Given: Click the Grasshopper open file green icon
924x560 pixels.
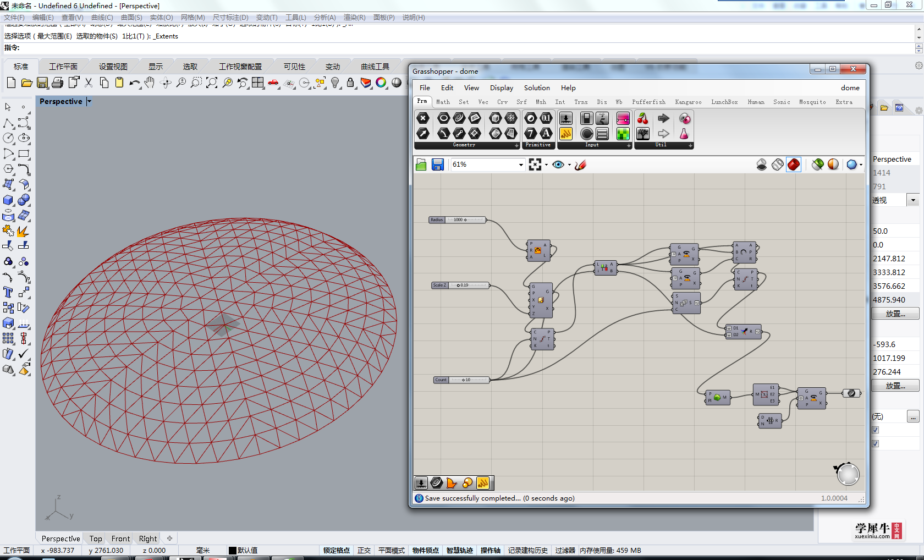Looking at the screenshot, I should [x=421, y=164].
